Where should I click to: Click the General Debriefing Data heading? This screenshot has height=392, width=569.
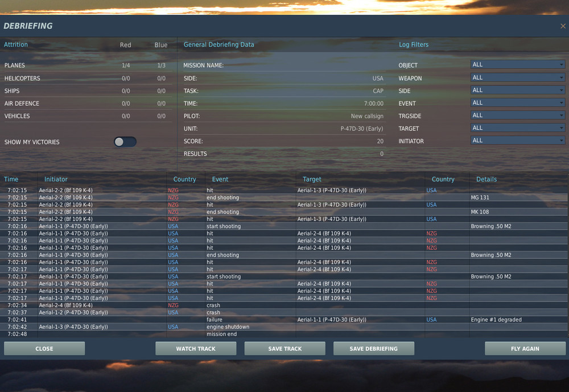[x=219, y=44]
